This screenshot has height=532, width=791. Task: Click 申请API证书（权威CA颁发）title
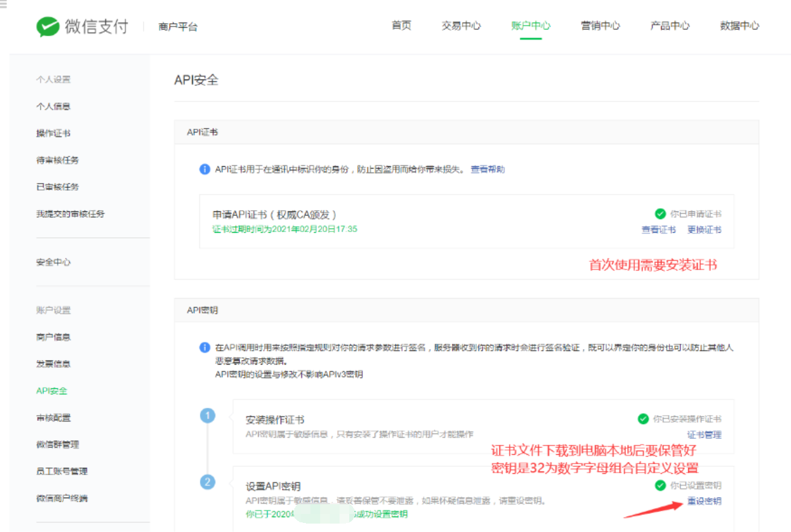tap(275, 215)
